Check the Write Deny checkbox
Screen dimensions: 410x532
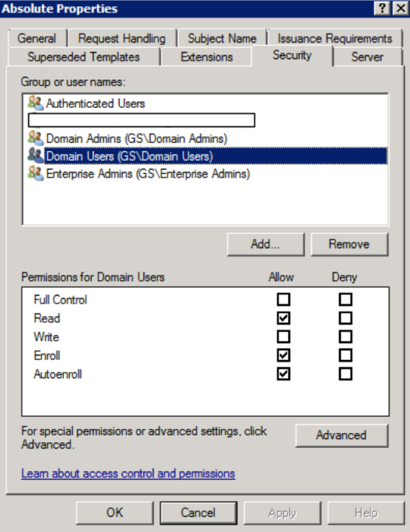pyautogui.click(x=346, y=337)
